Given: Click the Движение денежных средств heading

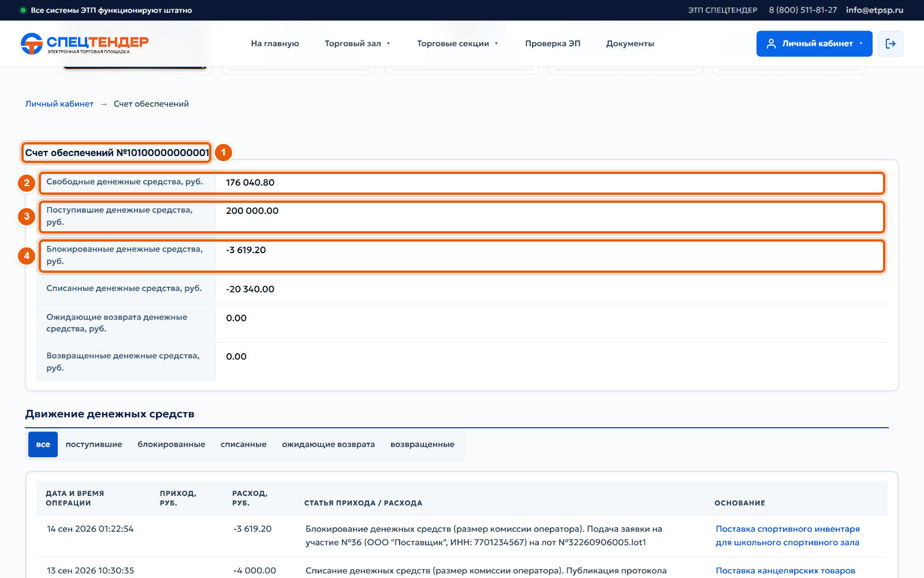Looking at the screenshot, I should click(110, 414).
